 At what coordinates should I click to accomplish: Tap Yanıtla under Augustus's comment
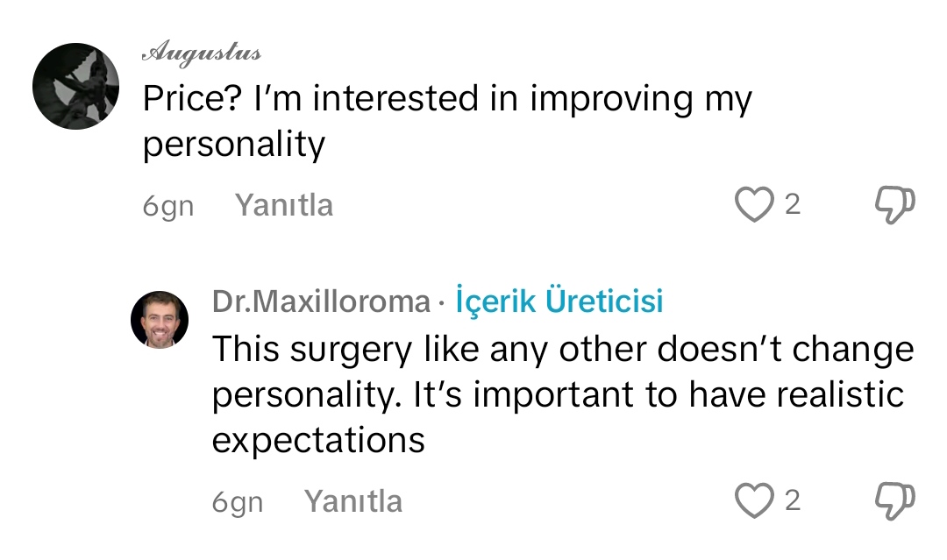pyautogui.click(x=284, y=206)
